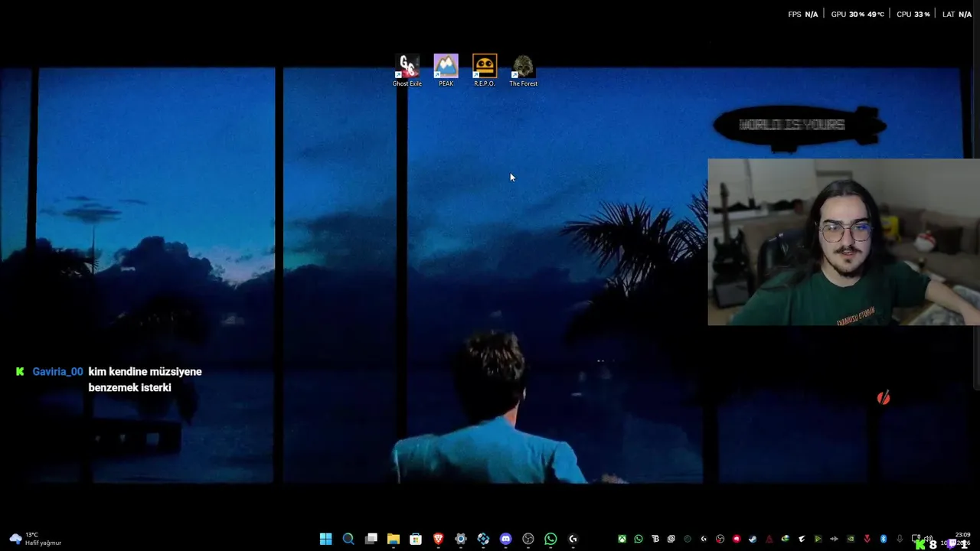
Task: Click the AORUS eagle tray icon
Action: (x=802, y=539)
